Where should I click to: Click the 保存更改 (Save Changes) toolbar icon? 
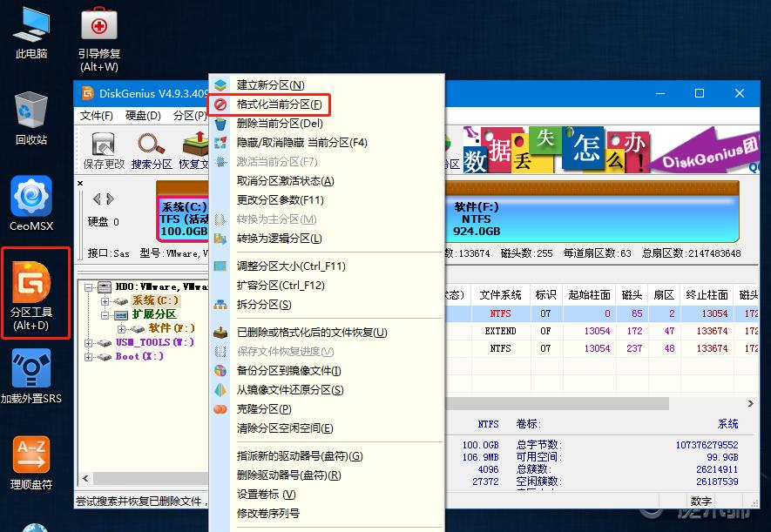(x=105, y=150)
